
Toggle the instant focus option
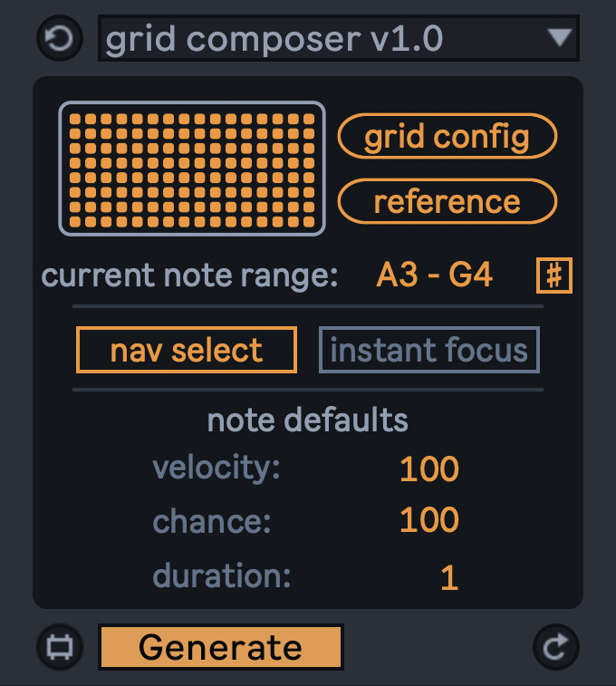pyautogui.click(x=428, y=350)
